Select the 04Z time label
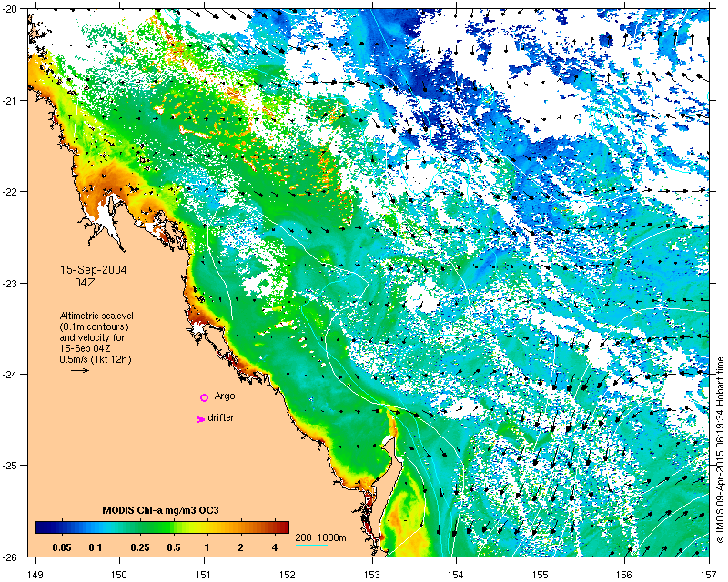The image size is (728, 582). [x=85, y=282]
